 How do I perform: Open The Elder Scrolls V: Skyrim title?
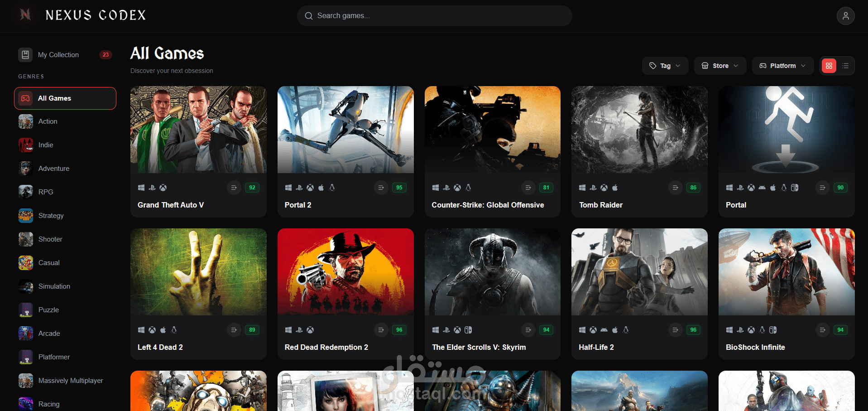(x=479, y=347)
